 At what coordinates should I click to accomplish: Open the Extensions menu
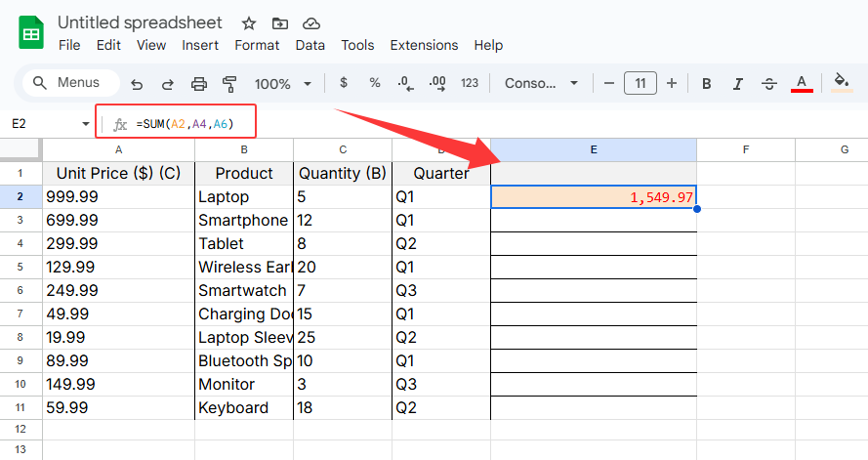click(x=424, y=45)
